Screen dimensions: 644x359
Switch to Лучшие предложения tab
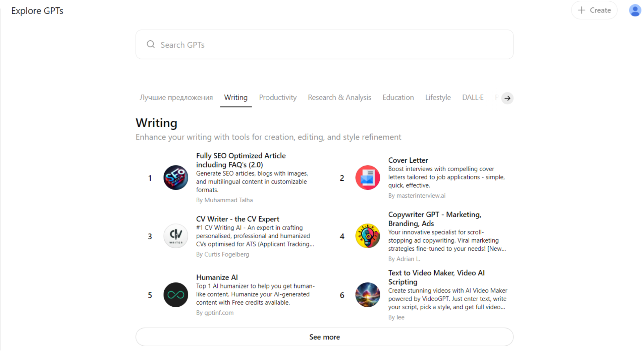[x=176, y=97]
